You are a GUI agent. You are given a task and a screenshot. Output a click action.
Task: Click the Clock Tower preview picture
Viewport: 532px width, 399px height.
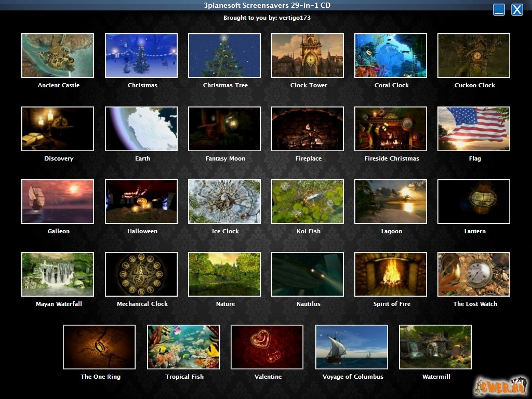(x=307, y=56)
